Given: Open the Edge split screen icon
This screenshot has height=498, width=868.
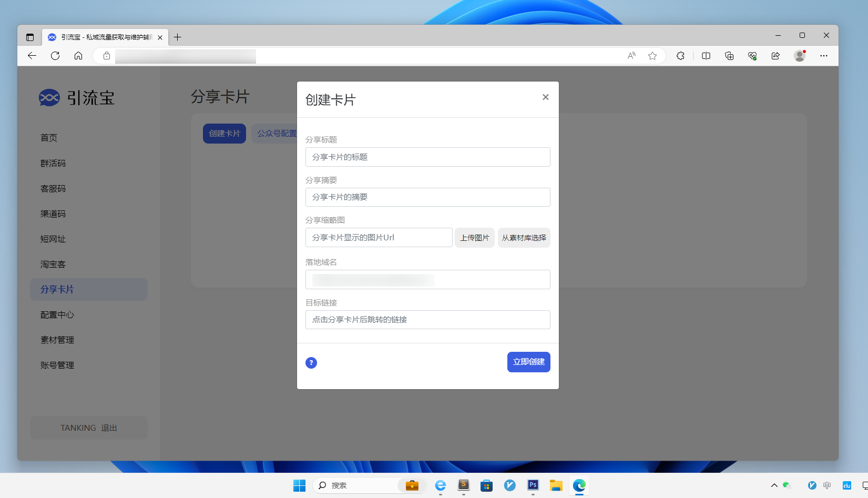Looking at the screenshot, I should point(706,56).
